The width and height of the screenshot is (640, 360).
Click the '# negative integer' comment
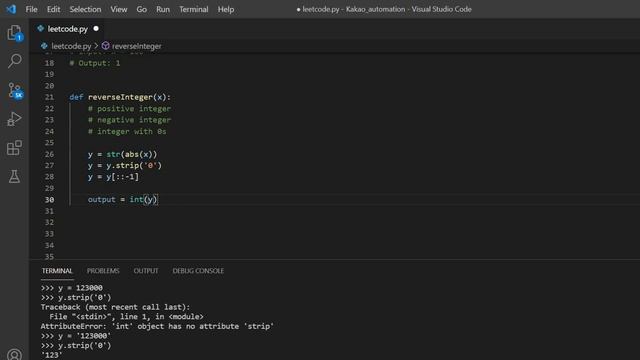[129, 120]
